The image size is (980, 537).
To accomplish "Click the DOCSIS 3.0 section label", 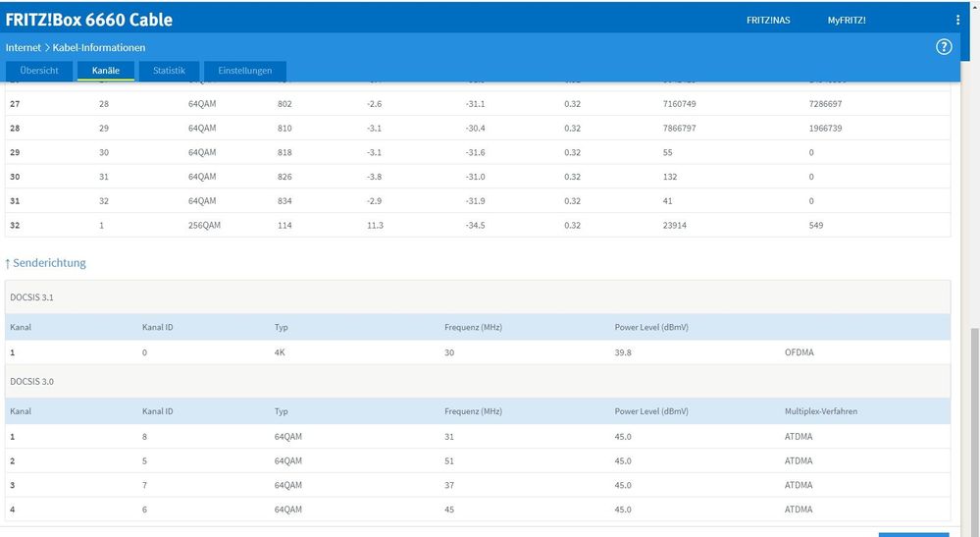I will tap(31, 381).
